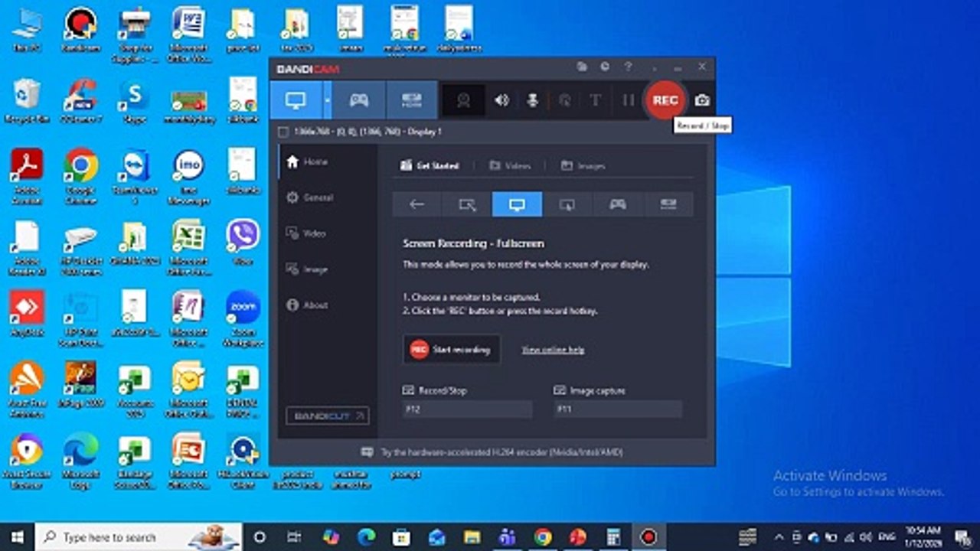Open the View online help link
Image resolution: width=980 pixels, height=551 pixels.
tap(553, 350)
